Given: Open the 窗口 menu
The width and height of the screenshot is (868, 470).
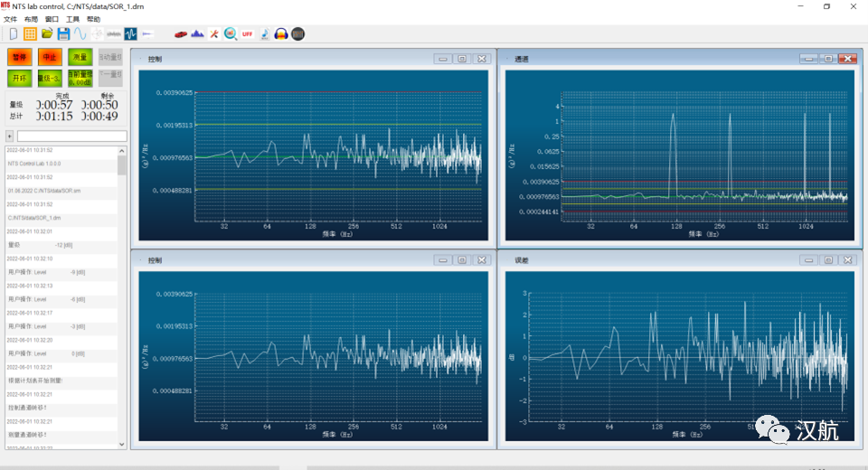Looking at the screenshot, I should 52,19.
